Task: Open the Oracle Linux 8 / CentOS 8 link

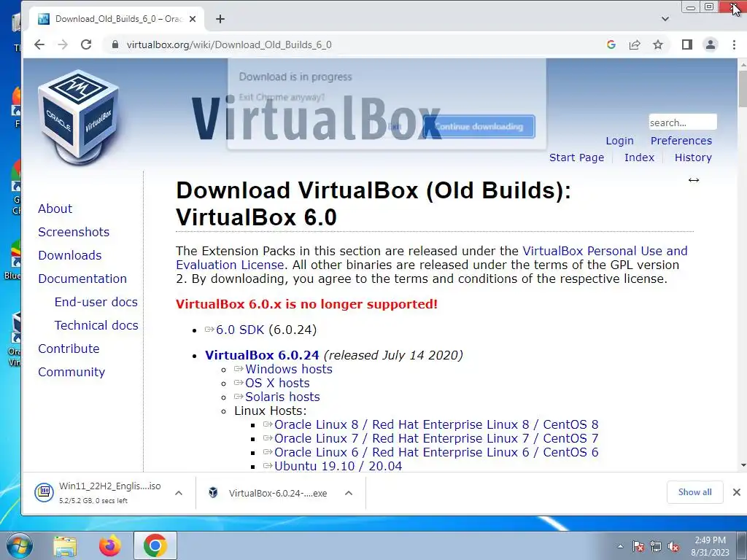Action: pyautogui.click(x=436, y=424)
